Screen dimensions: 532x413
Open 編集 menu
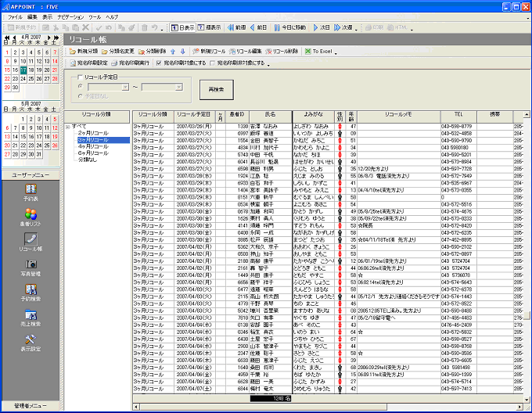(32, 17)
